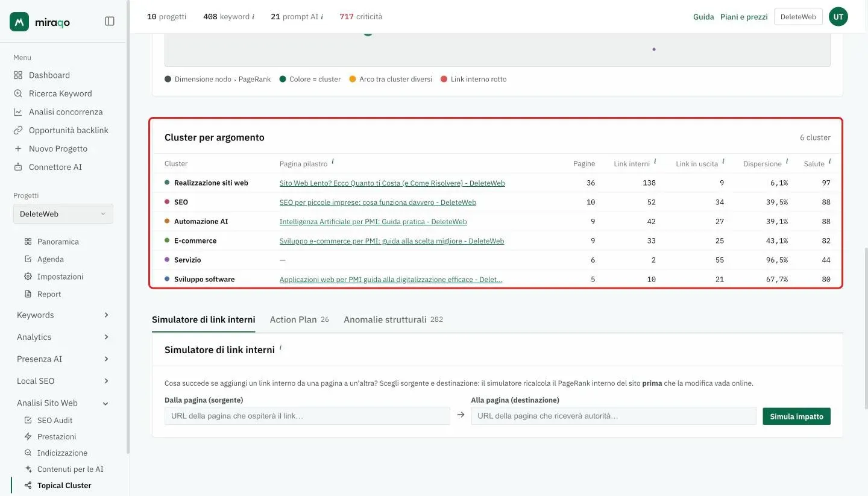Open Panoramica in the project menu

tap(58, 242)
